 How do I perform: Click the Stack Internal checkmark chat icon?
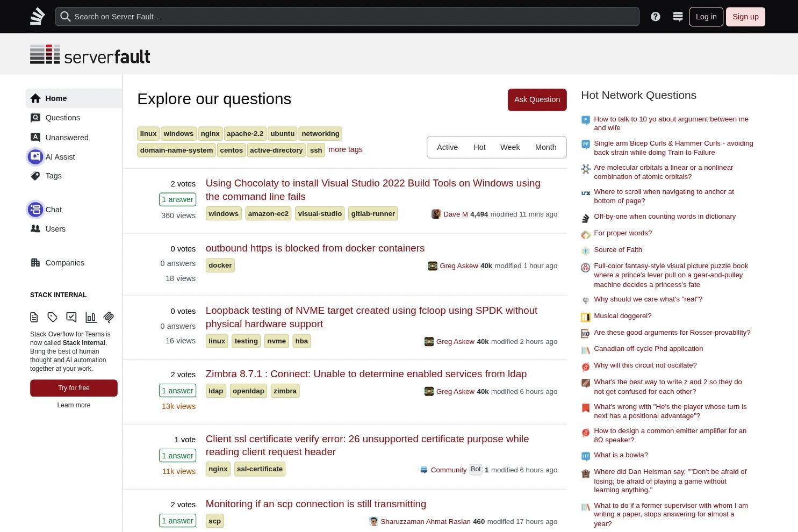pyautogui.click(x=71, y=317)
